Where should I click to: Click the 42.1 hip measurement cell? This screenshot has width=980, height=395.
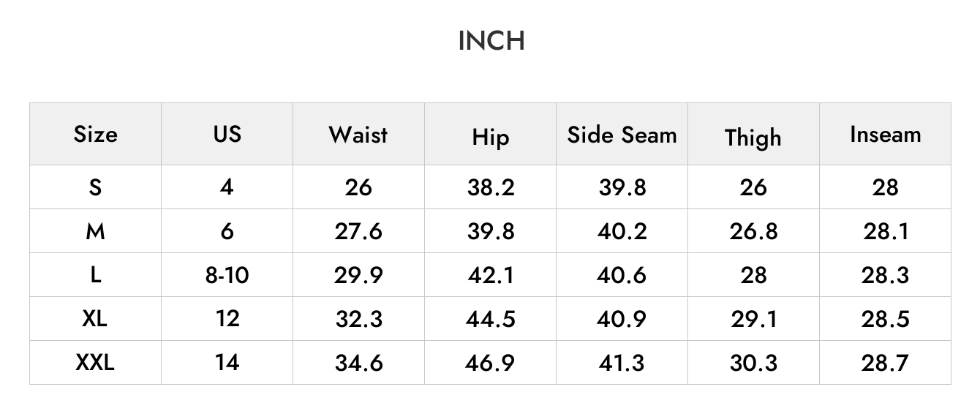pyautogui.click(x=491, y=275)
